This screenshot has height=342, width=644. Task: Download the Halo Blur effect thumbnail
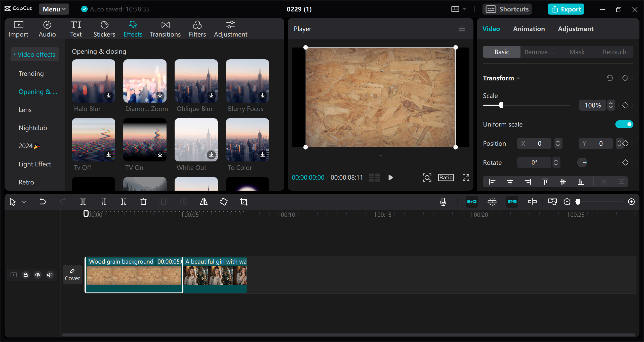tap(109, 96)
